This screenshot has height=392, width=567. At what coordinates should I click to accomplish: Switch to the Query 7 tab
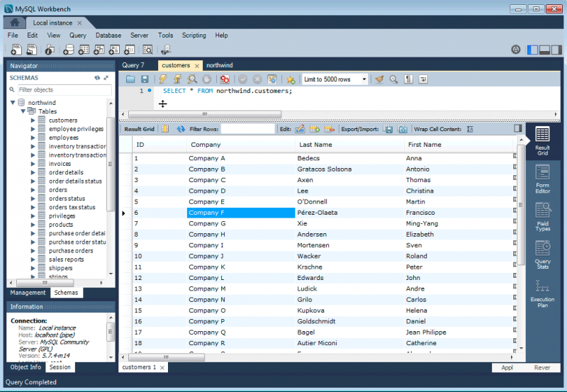(x=133, y=65)
